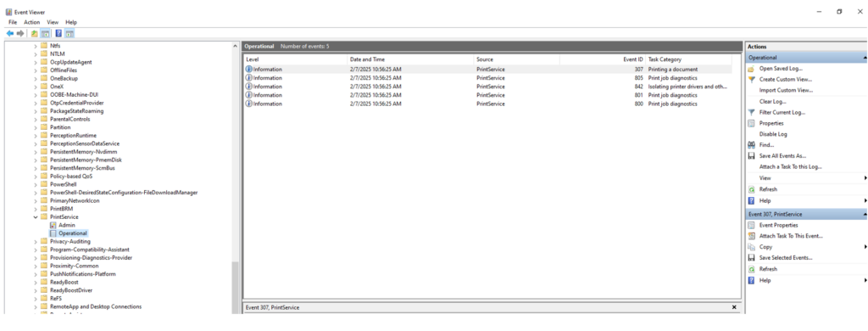Screen dimensions: 868x331
Task: Open the View submenu arrow in the Actions pane
Action: [865, 178]
